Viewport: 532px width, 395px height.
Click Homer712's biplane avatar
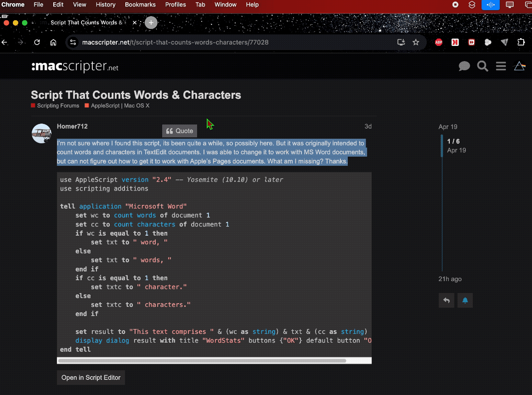coord(41,133)
